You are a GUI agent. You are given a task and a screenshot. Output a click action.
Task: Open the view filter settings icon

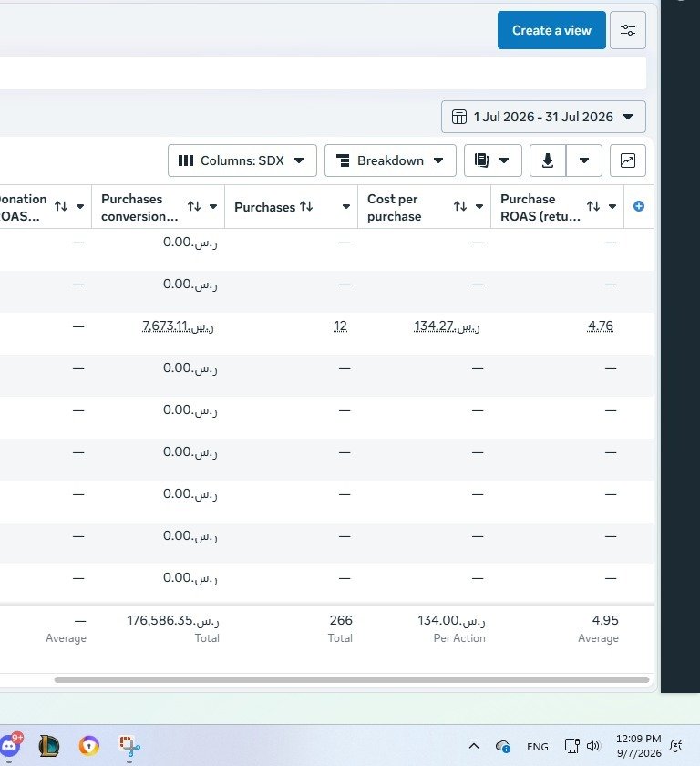click(x=628, y=30)
